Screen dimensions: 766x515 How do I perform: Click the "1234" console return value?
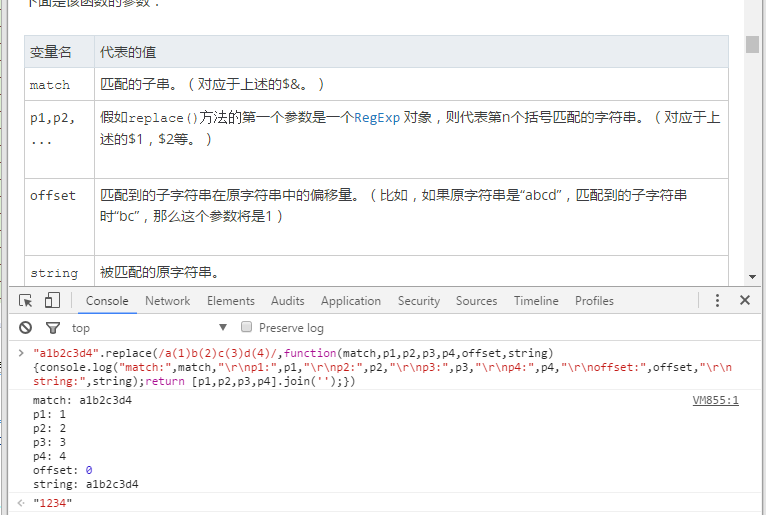point(53,503)
